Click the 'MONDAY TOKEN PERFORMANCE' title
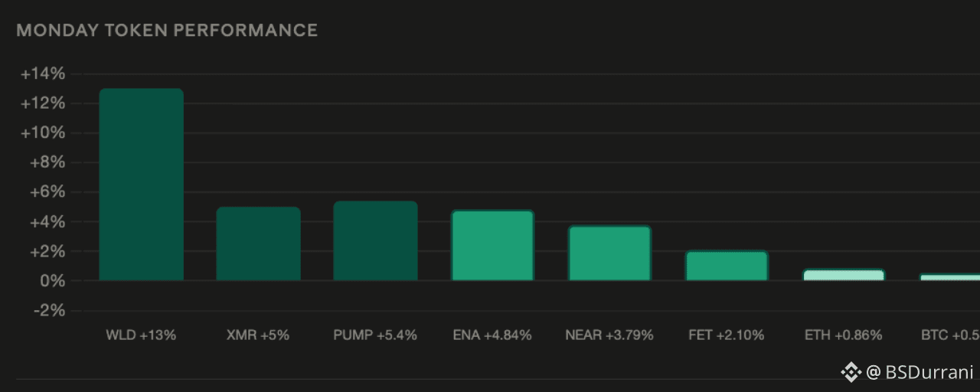 tap(167, 31)
